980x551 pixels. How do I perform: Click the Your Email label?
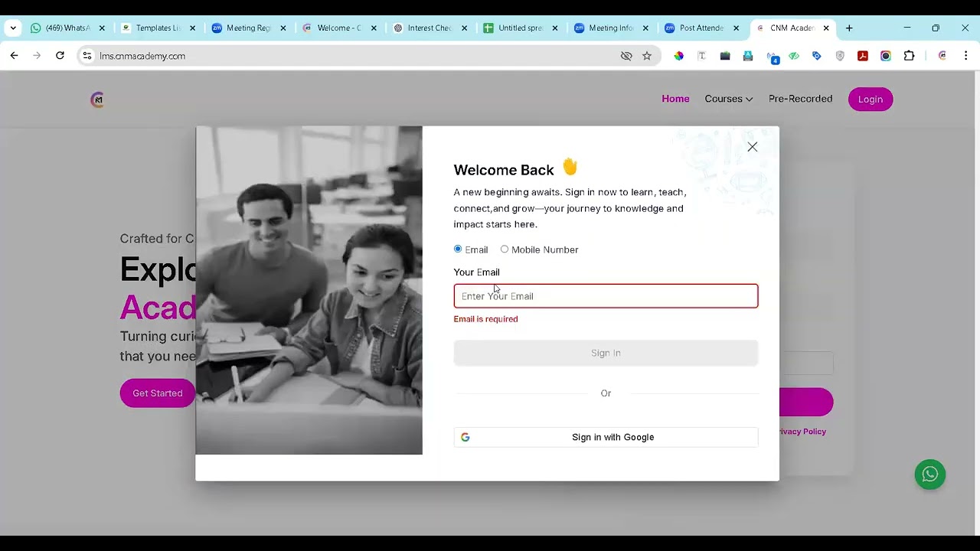476,272
